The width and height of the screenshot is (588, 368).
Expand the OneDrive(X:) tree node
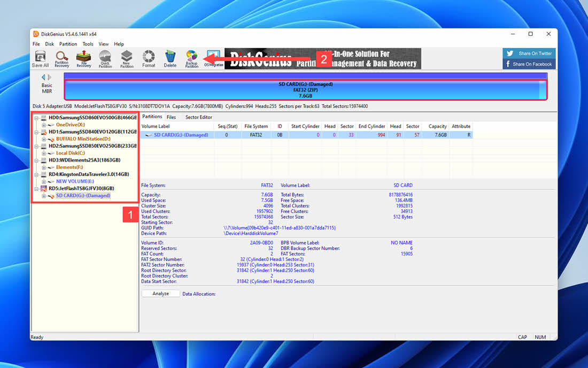[43, 125]
